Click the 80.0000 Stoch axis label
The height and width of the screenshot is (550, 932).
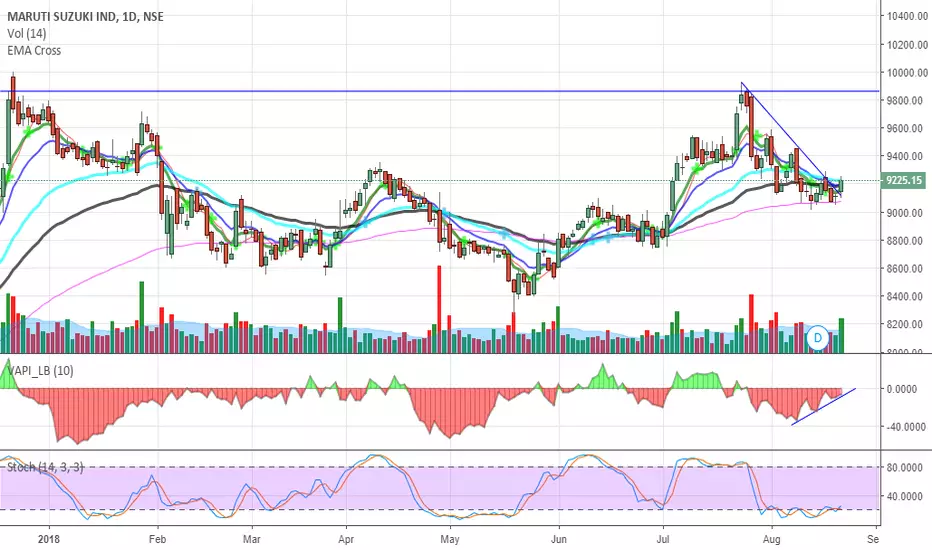point(906,467)
